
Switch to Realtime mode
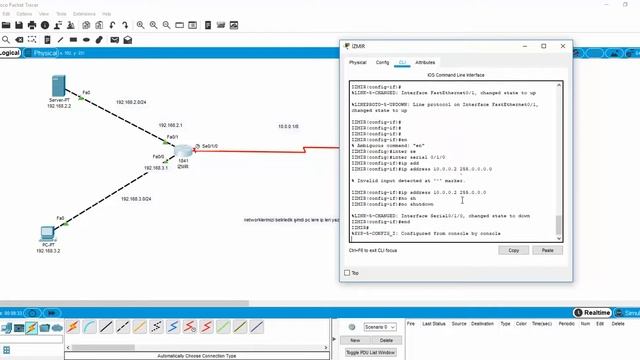coord(592,313)
